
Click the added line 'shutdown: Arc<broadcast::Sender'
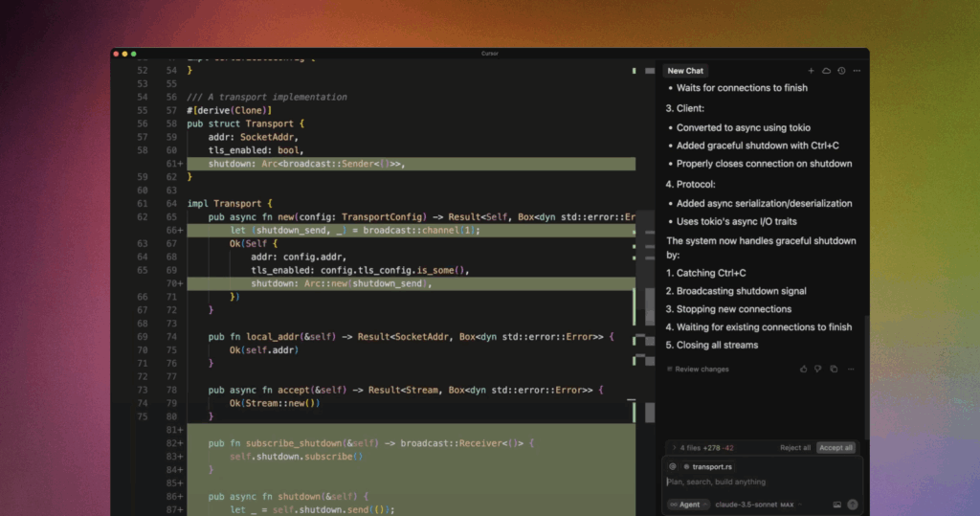412,164
